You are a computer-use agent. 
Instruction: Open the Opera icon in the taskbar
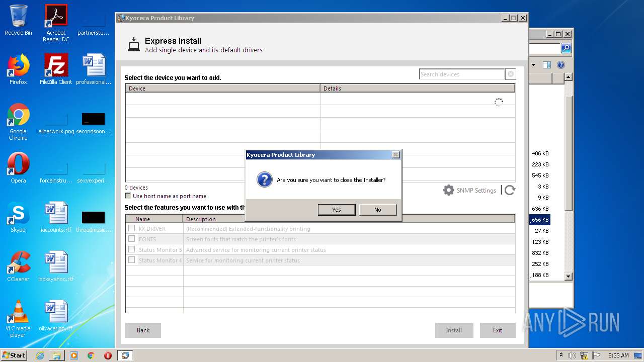click(x=108, y=355)
